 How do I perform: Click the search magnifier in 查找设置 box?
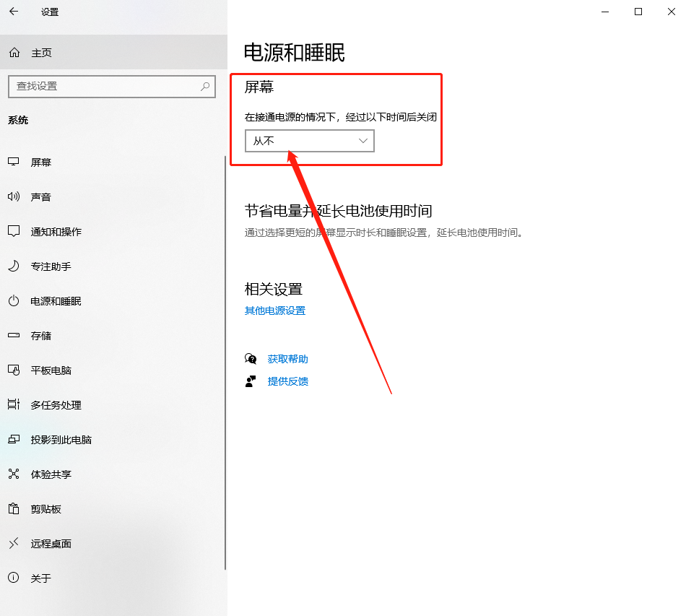206,87
